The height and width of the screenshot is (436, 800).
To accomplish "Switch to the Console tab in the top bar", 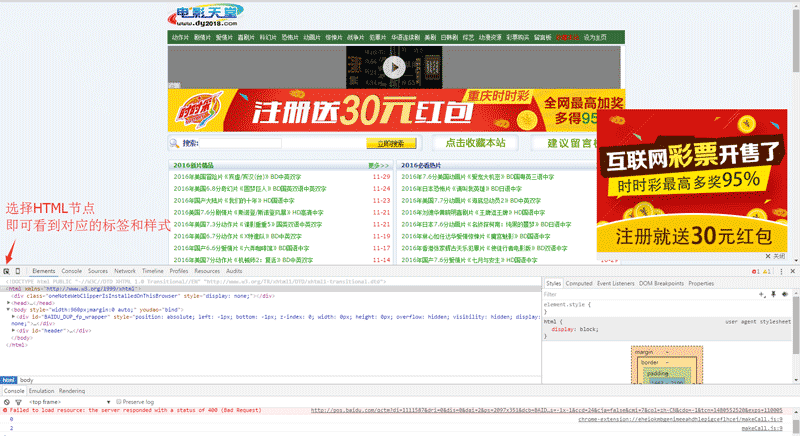I will pos(71,271).
